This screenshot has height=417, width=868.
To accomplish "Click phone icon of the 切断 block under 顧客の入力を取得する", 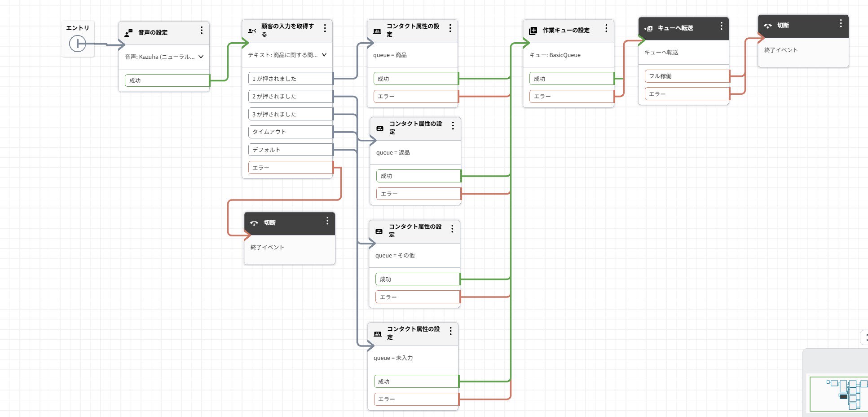I will pos(254,223).
